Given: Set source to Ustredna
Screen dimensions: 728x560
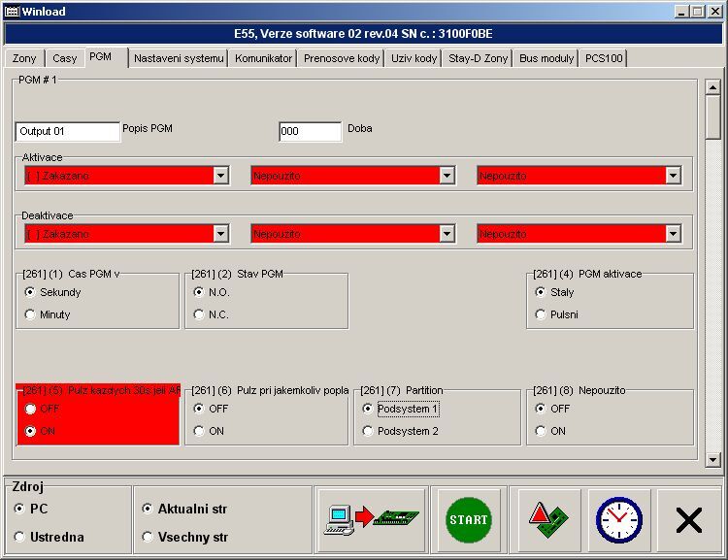Looking at the screenshot, I should tap(20, 537).
